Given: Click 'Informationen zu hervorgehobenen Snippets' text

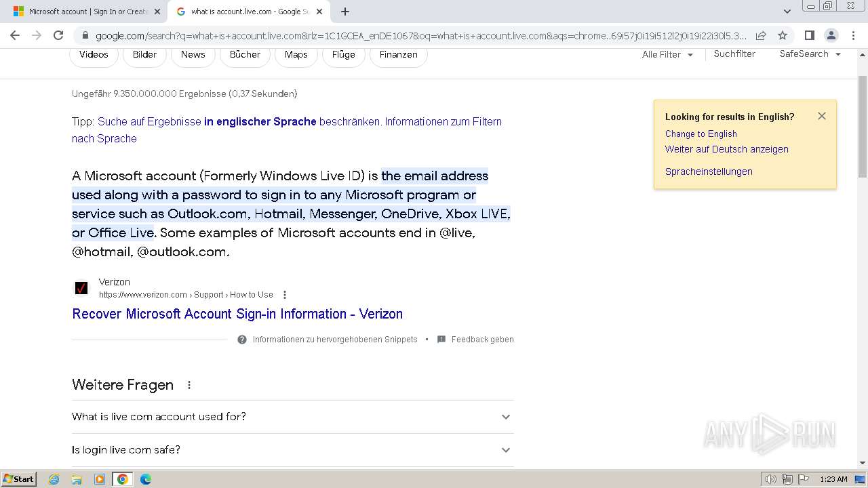Looking at the screenshot, I should [x=335, y=340].
